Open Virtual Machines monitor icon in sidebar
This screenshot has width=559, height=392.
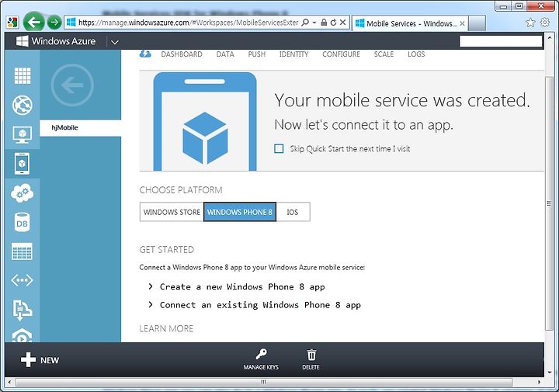coord(22,134)
